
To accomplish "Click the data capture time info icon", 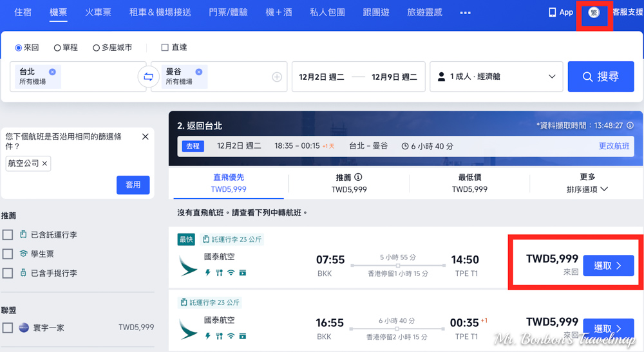I will (x=630, y=125).
